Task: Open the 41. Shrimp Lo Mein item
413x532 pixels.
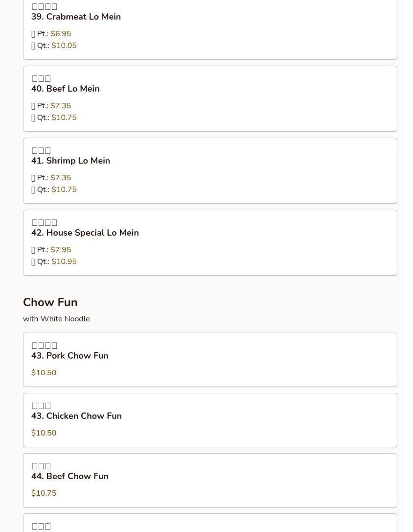Action: [70, 161]
